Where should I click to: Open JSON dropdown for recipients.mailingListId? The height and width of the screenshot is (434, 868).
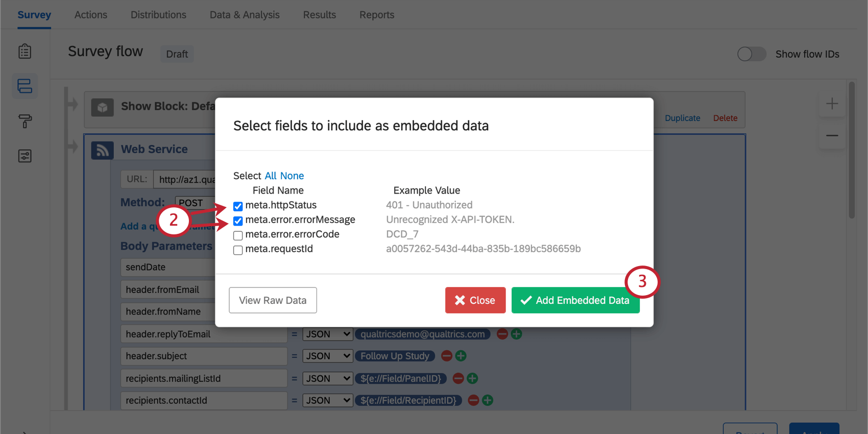coord(327,378)
